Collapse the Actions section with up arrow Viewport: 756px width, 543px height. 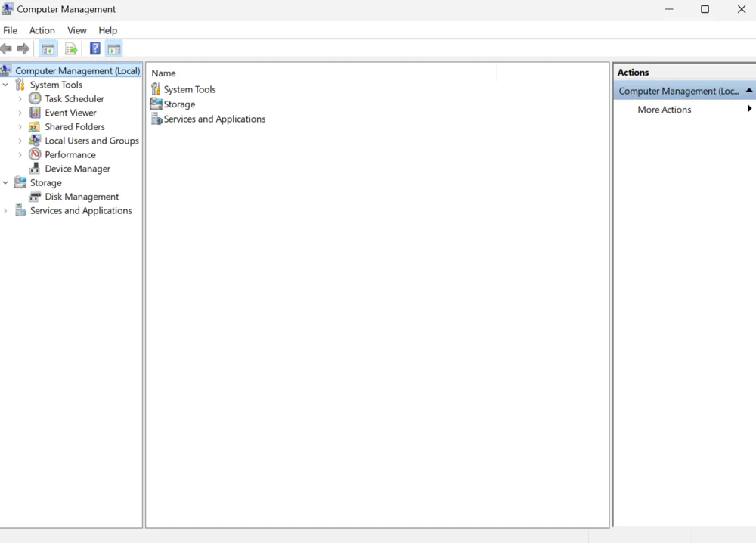click(748, 91)
